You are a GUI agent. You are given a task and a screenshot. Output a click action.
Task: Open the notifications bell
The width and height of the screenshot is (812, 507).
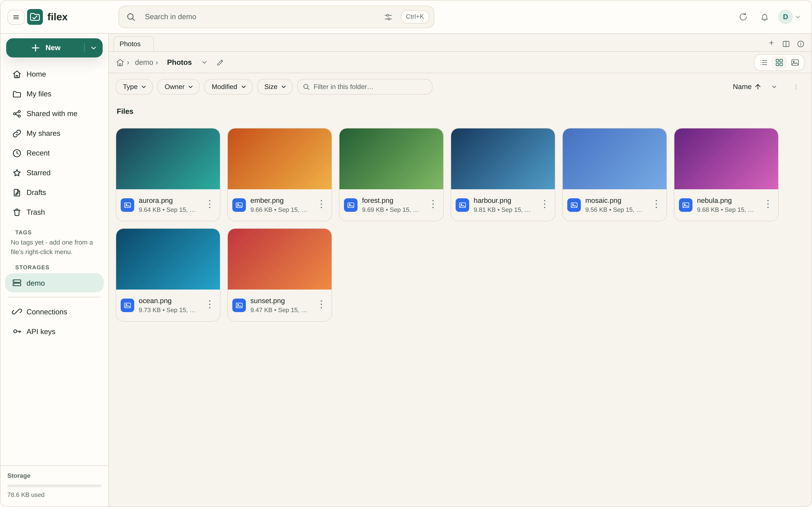pos(764,17)
